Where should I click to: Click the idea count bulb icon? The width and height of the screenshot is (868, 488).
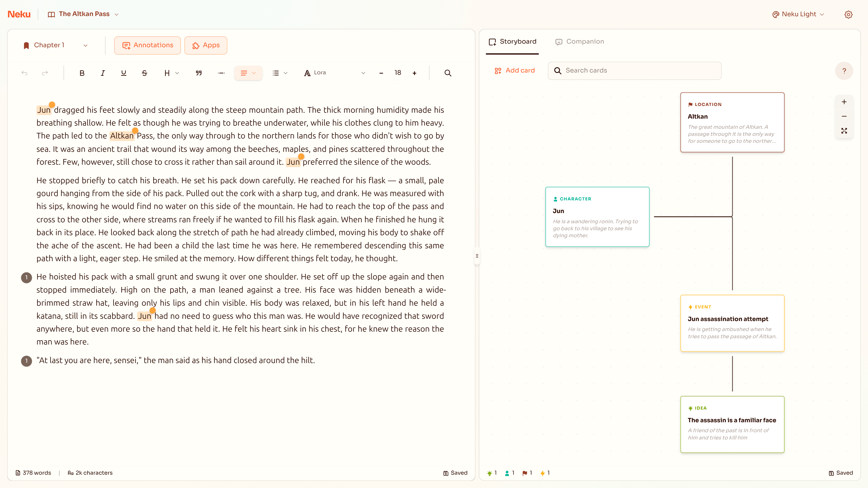489,473
